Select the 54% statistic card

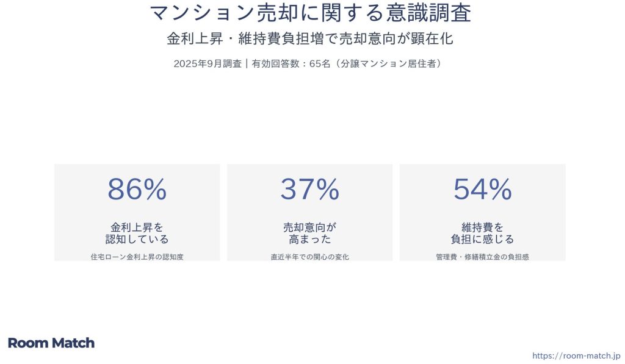click(482, 212)
